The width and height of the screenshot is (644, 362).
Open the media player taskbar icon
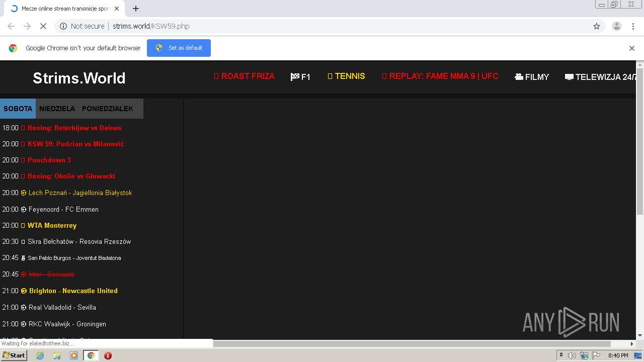click(x=74, y=355)
